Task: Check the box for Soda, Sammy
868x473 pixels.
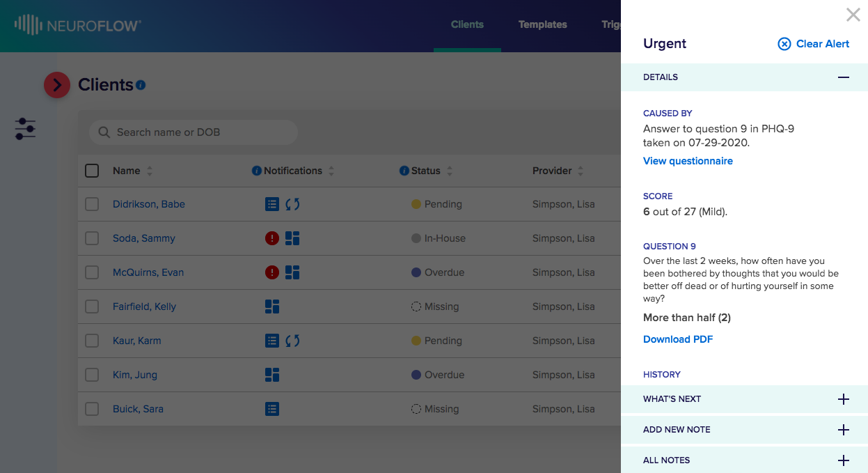Action: click(x=92, y=238)
